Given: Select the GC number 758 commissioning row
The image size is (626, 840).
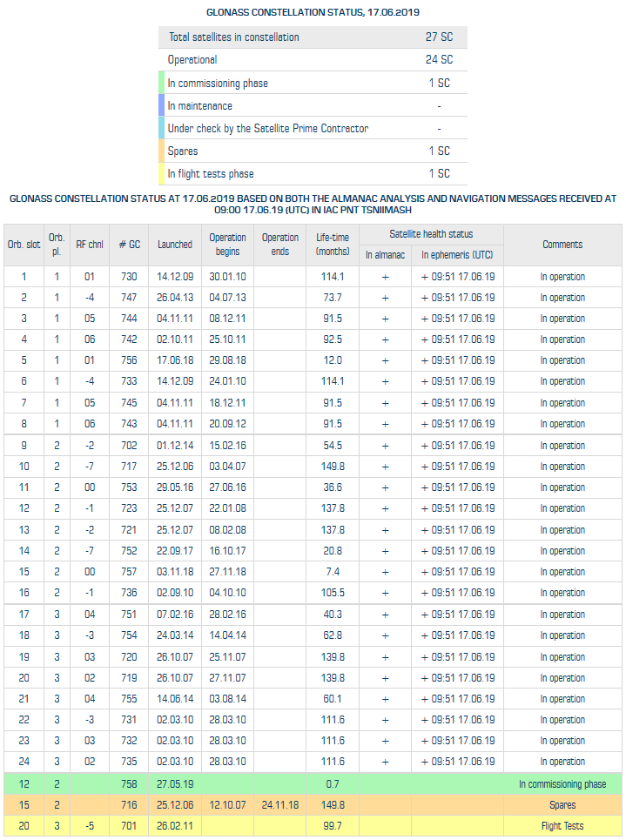Looking at the screenshot, I should [129, 783].
